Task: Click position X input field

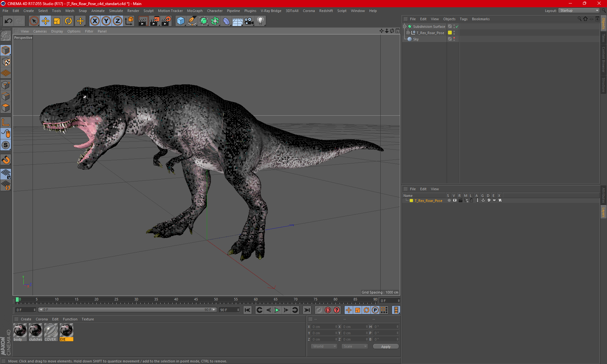Action: [324, 327]
